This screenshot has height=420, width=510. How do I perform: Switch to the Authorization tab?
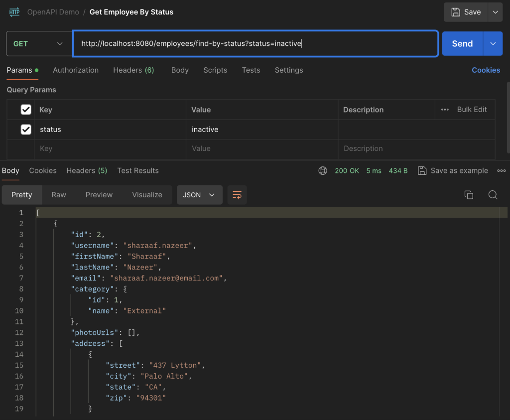tap(76, 70)
